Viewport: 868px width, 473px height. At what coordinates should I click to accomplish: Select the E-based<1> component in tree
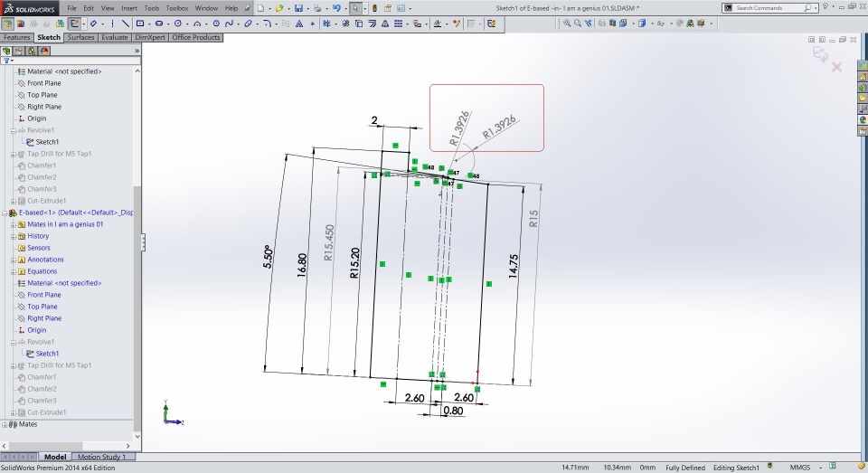pos(75,213)
